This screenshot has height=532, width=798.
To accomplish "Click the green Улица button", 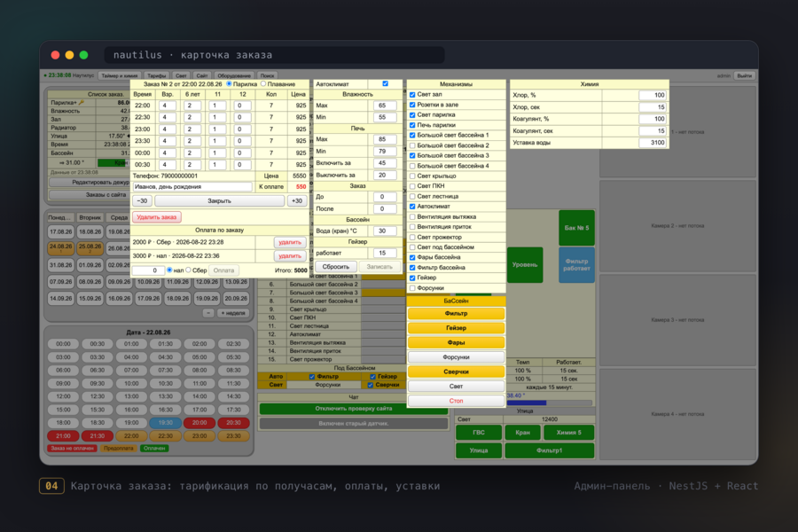I will 479,450.
